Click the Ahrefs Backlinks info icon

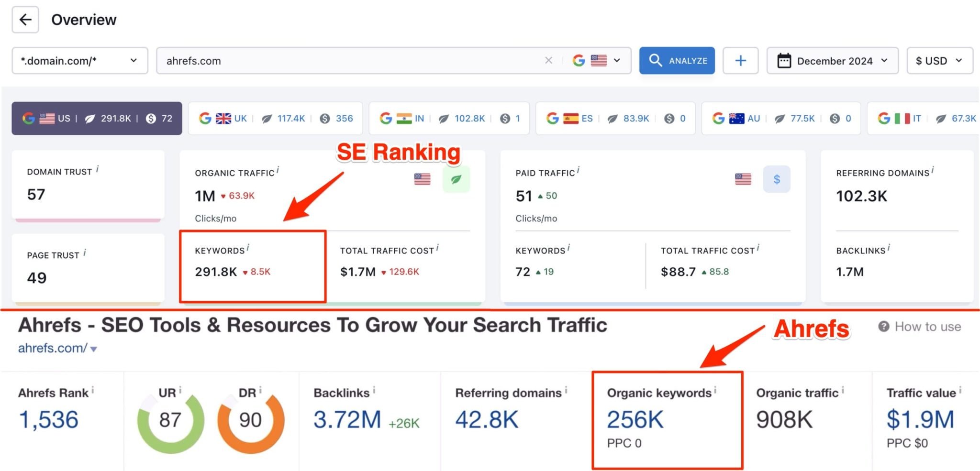click(x=374, y=391)
